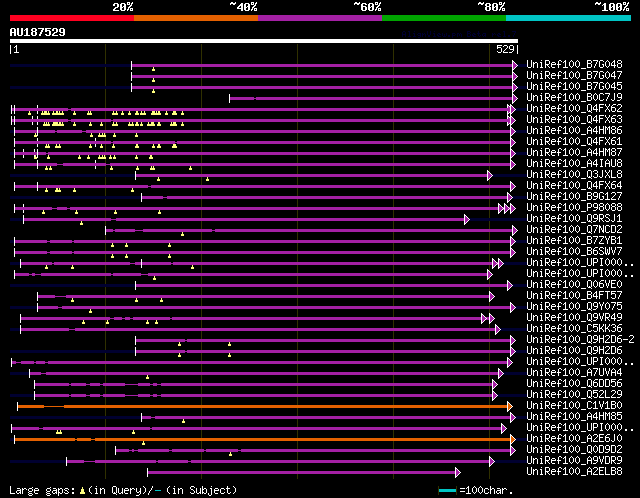Select the UniRef100_Q9Y075 label
Screen dimensions: 640x498
(x=574, y=307)
